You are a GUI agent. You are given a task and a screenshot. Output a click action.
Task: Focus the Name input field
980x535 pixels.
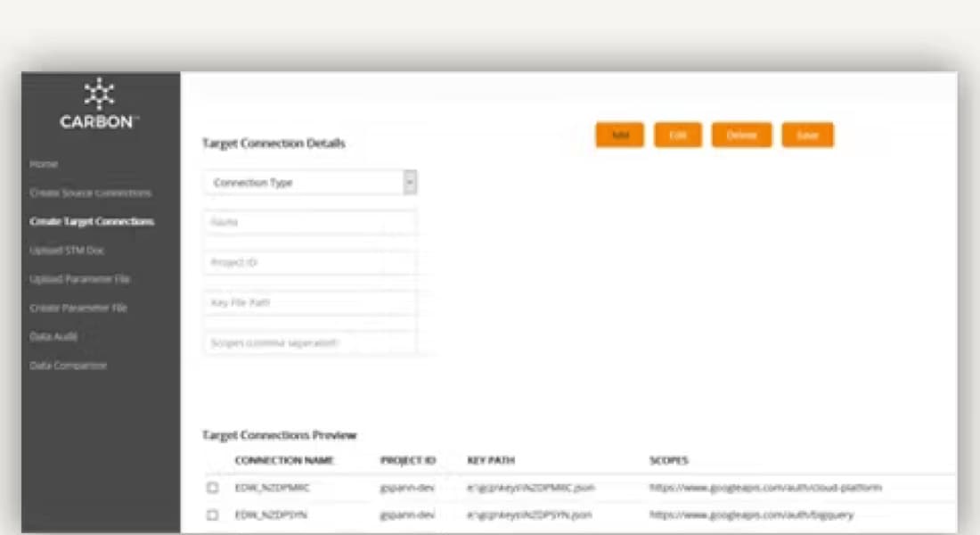click(309, 222)
